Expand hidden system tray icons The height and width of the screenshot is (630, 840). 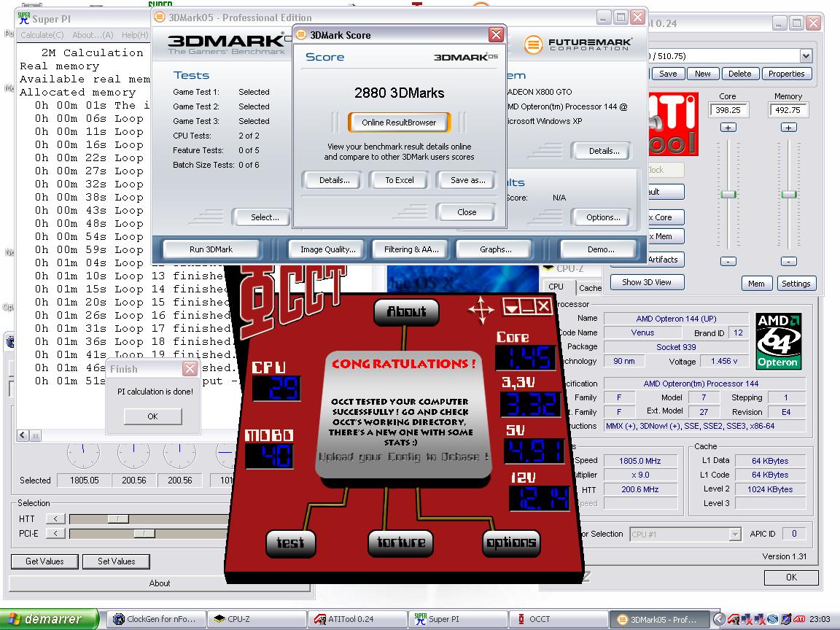pos(720,619)
